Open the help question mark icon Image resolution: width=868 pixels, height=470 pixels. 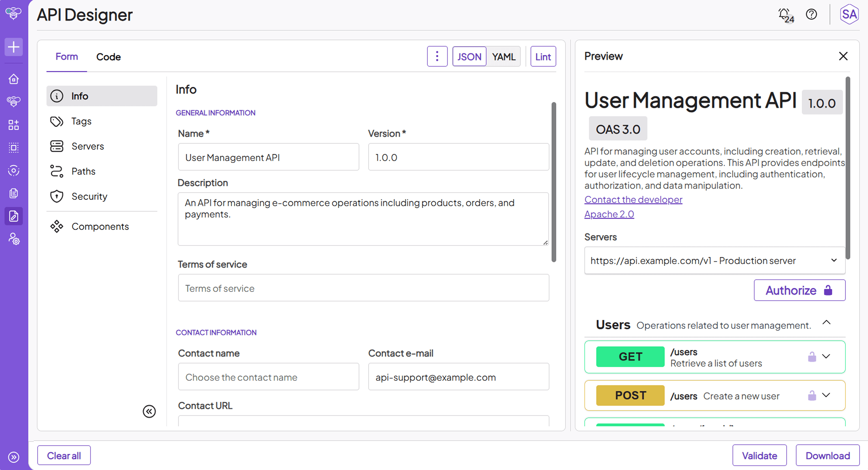tap(811, 15)
